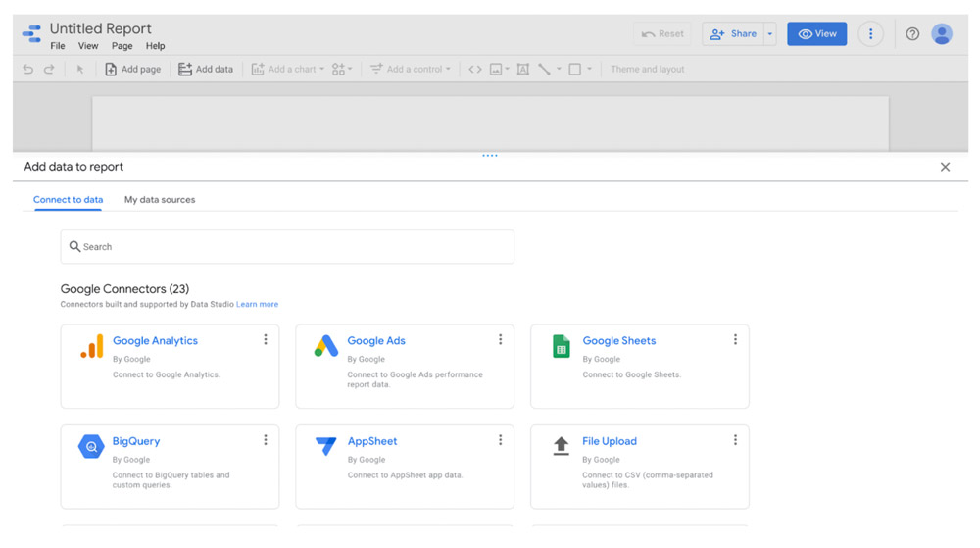The image size is (980, 548).
Task: Click the Google Sheets green icon
Action: pyautogui.click(x=562, y=346)
